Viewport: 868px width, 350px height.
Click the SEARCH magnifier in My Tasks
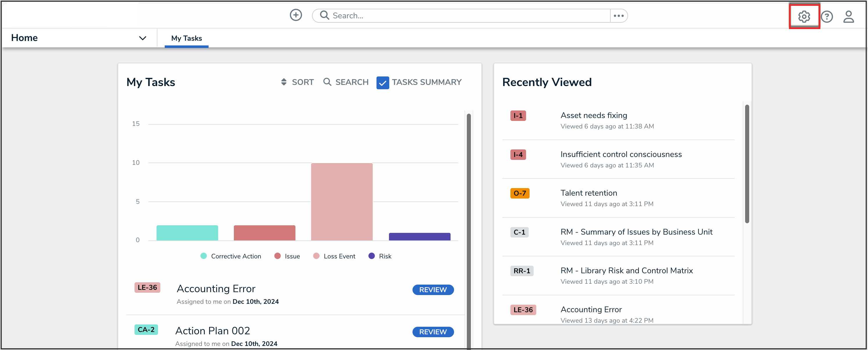point(327,82)
